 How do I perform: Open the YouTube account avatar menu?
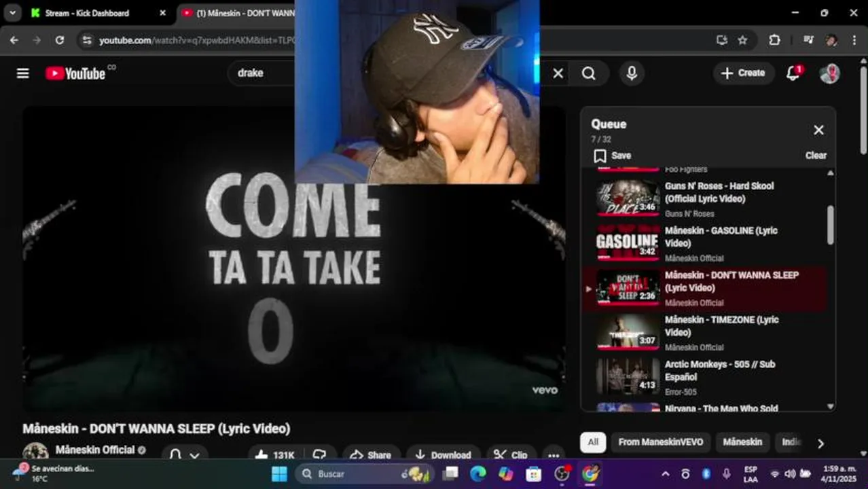[829, 73]
